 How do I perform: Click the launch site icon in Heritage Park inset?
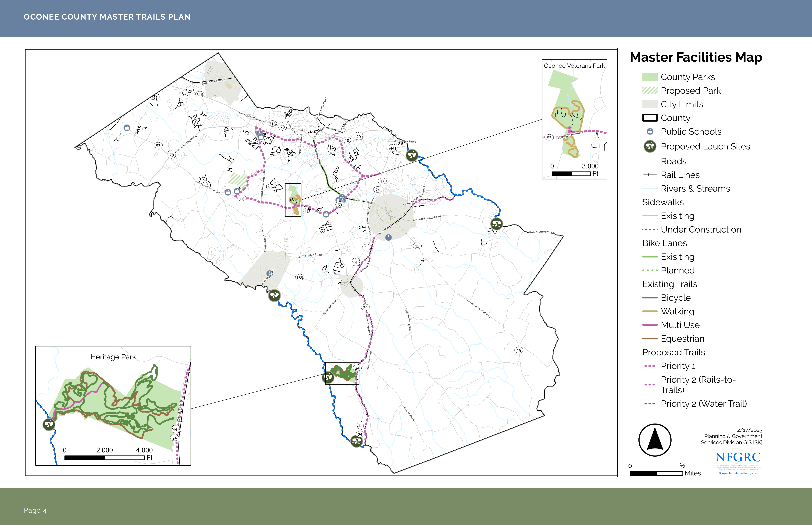pyautogui.click(x=49, y=424)
